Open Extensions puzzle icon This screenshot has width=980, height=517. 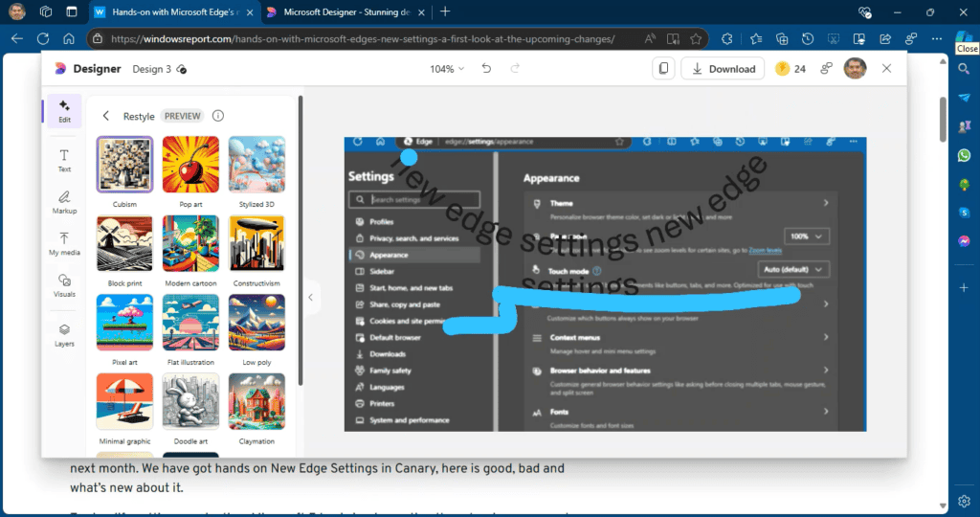tap(727, 38)
